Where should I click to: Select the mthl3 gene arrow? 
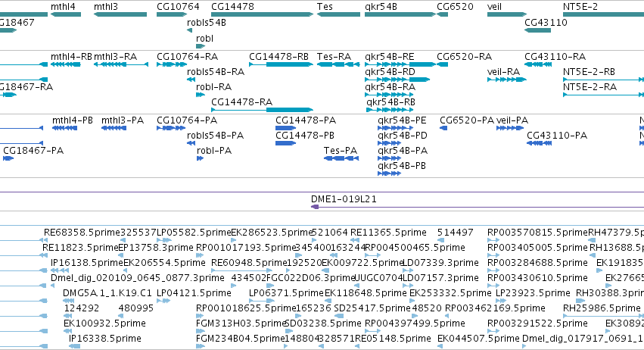[x=120, y=14]
